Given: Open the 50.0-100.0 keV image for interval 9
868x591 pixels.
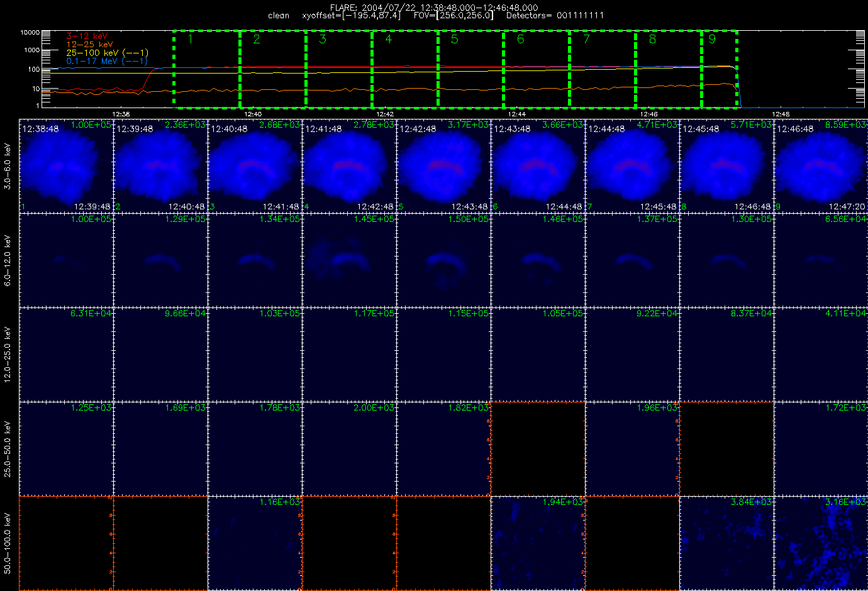Looking at the screenshot, I should (821, 543).
